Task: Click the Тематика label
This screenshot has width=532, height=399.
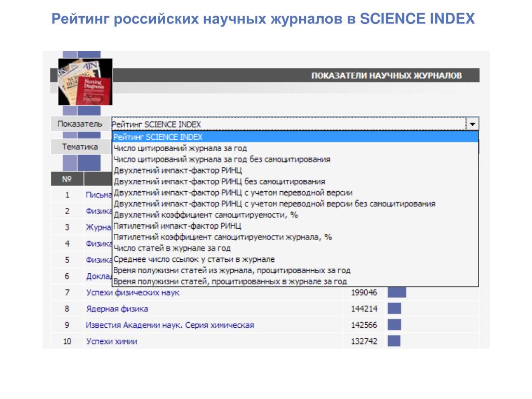Action: (x=79, y=147)
